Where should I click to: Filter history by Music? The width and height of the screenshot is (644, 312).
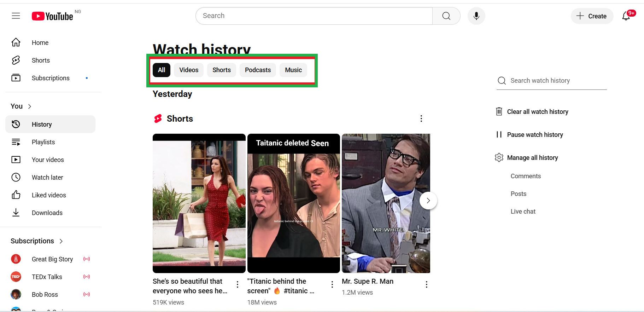tap(293, 70)
